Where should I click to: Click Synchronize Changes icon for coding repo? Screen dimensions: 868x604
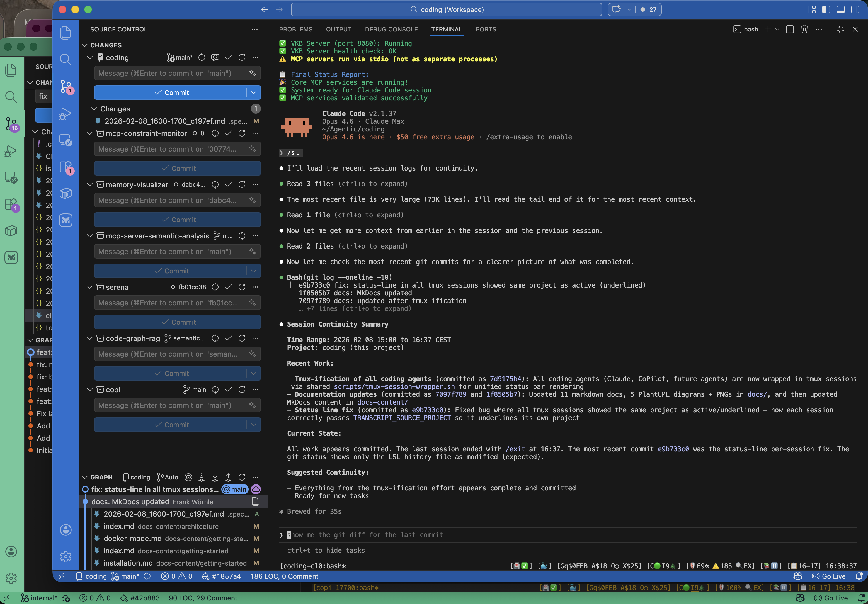click(202, 57)
